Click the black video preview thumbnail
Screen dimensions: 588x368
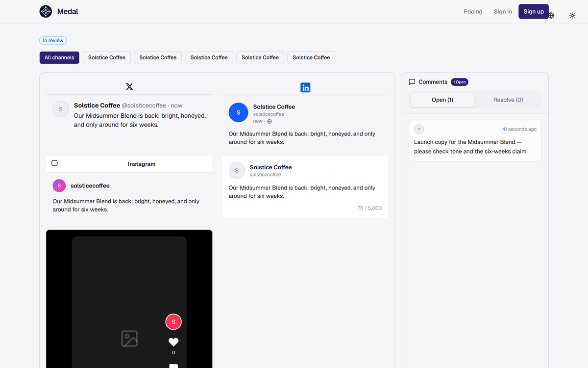129,299
